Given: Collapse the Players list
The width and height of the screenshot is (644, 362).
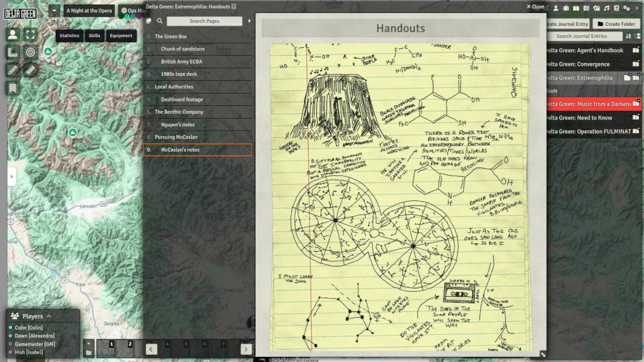Looking at the screenshot, I should coord(49,316).
